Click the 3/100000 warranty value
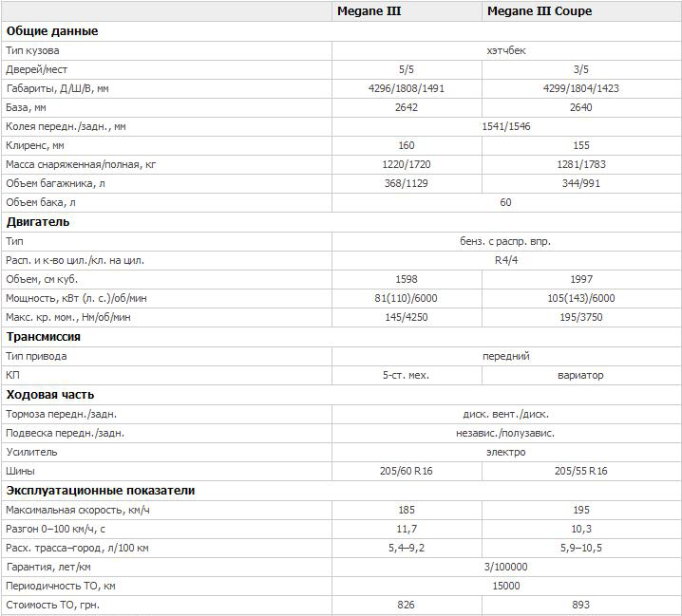The width and height of the screenshot is (682, 616). 506,568
